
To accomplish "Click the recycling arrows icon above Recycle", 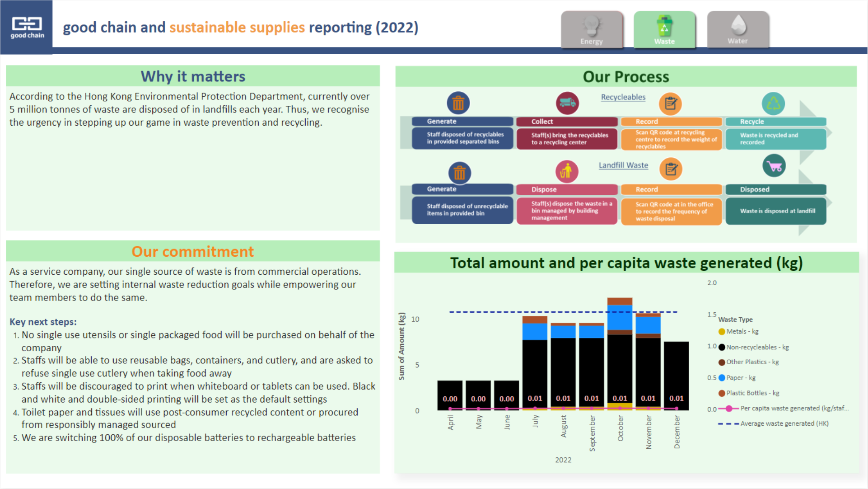I will point(773,103).
